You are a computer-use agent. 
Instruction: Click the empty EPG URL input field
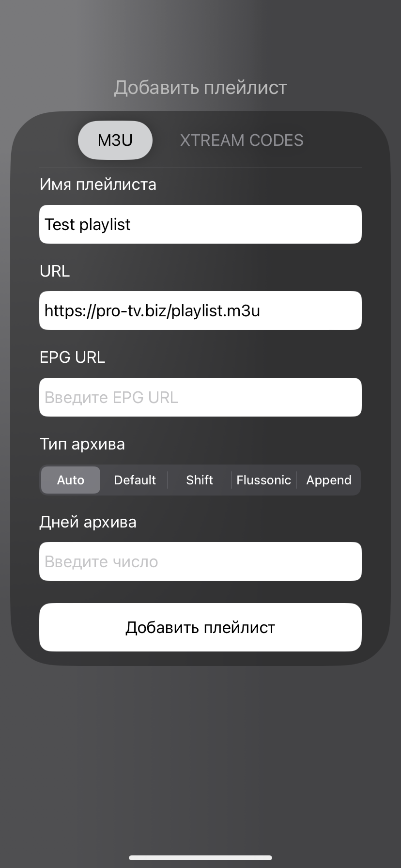tap(200, 397)
